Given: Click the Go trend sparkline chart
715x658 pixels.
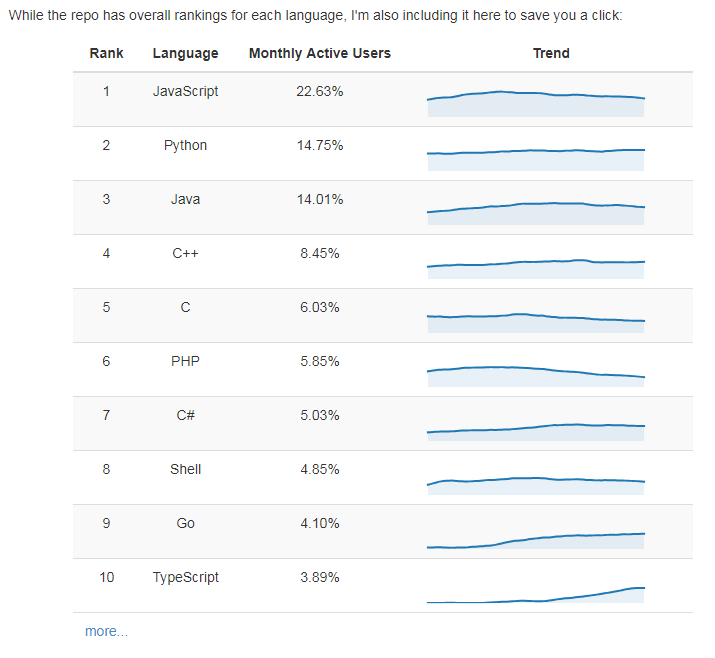Looking at the screenshot, I should [x=536, y=541].
